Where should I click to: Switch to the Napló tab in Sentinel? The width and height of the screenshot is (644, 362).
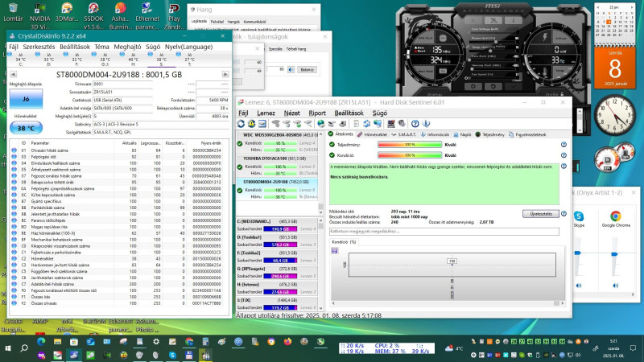point(462,134)
